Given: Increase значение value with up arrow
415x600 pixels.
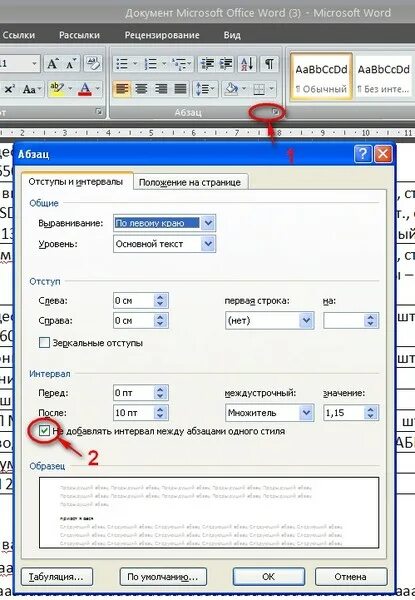Looking at the screenshot, I should [370, 409].
